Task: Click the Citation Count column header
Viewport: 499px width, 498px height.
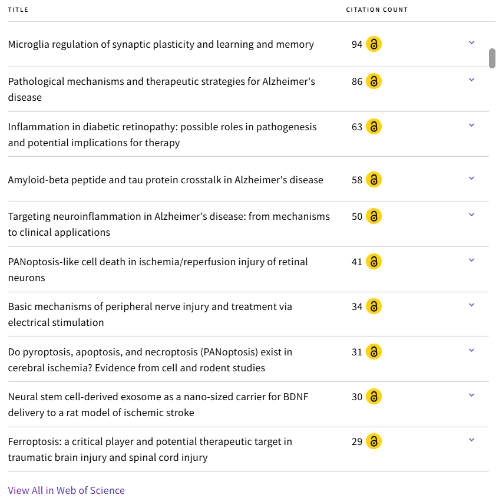Action: pyautogui.click(x=377, y=10)
